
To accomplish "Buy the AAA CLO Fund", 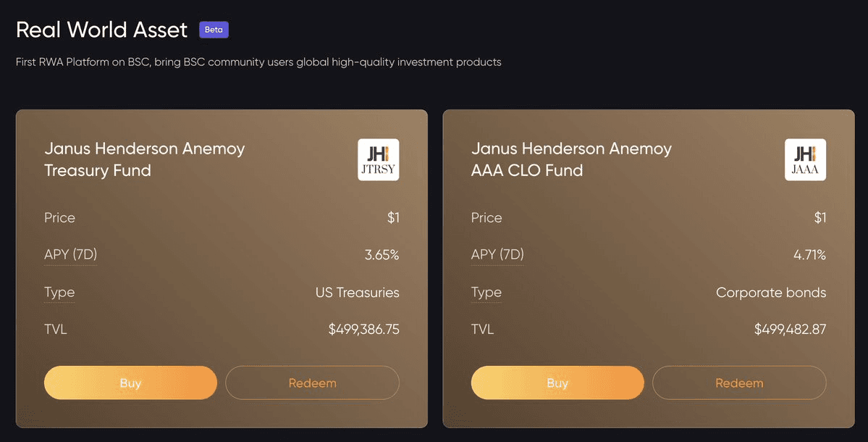I will coord(557,383).
